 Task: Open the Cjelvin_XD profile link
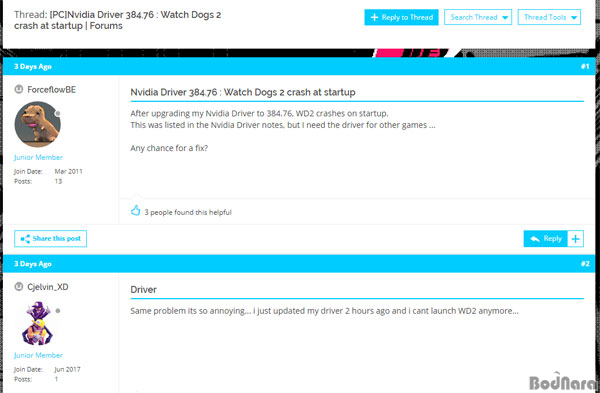pyautogui.click(x=48, y=287)
